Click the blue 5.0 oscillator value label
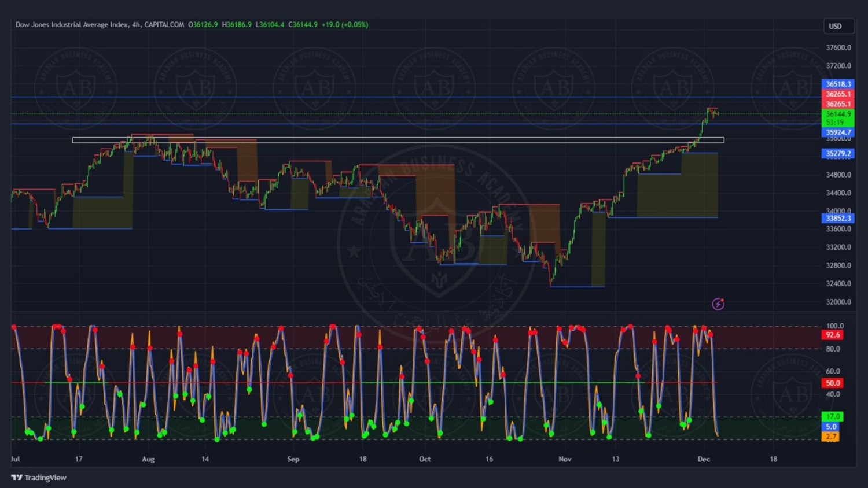Image resolution: width=868 pixels, height=488 pixels. [830, 427]
